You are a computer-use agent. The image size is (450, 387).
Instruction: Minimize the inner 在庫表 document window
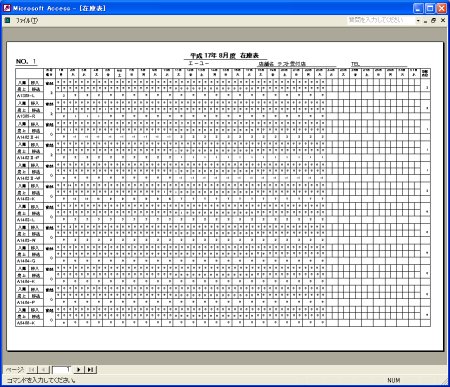[x=426, y=21]
